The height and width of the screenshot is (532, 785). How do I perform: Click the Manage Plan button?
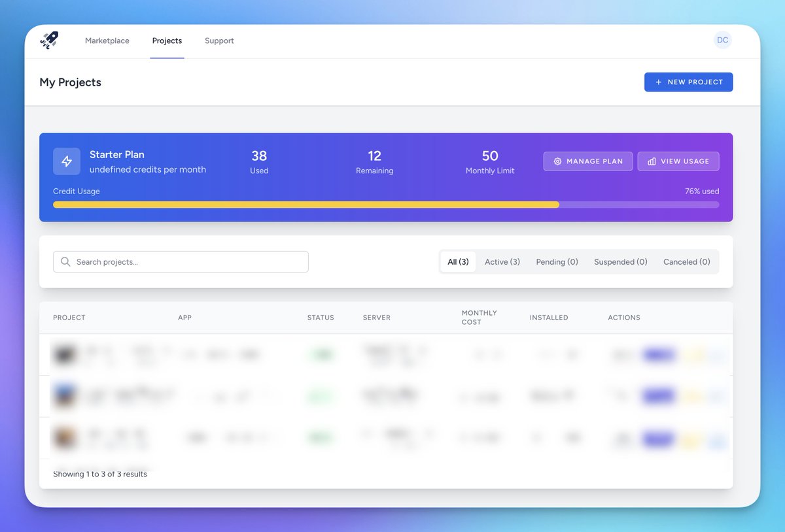pyautogui.click(x=587, y=161)
